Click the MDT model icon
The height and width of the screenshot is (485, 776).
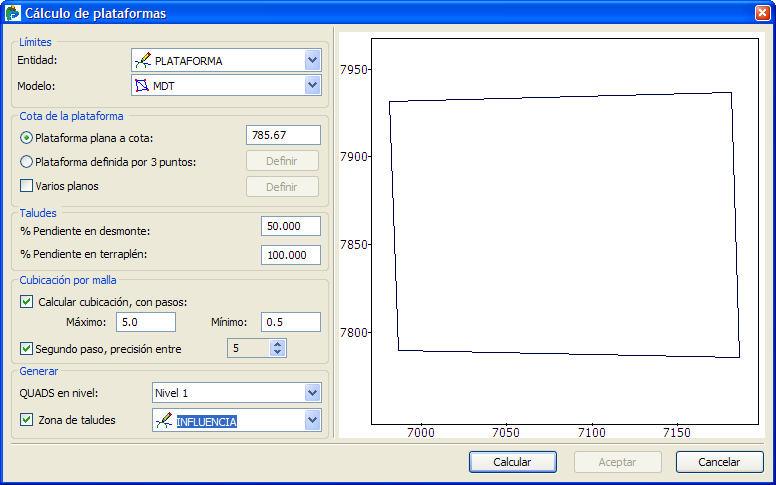[x=143, y=86]
